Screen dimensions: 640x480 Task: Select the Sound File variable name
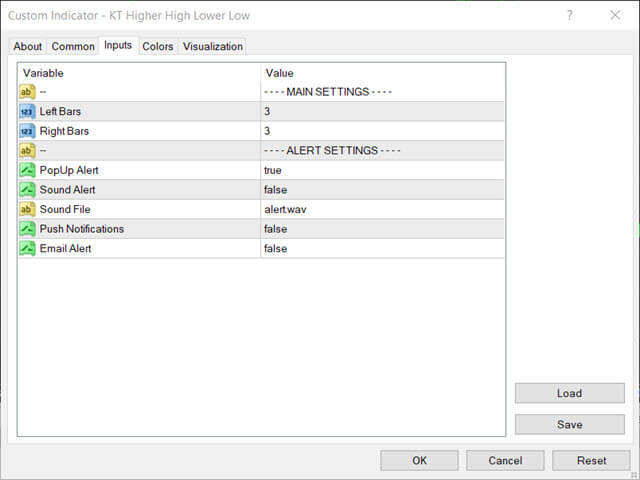pyautogui.click(x=65, y=209)
